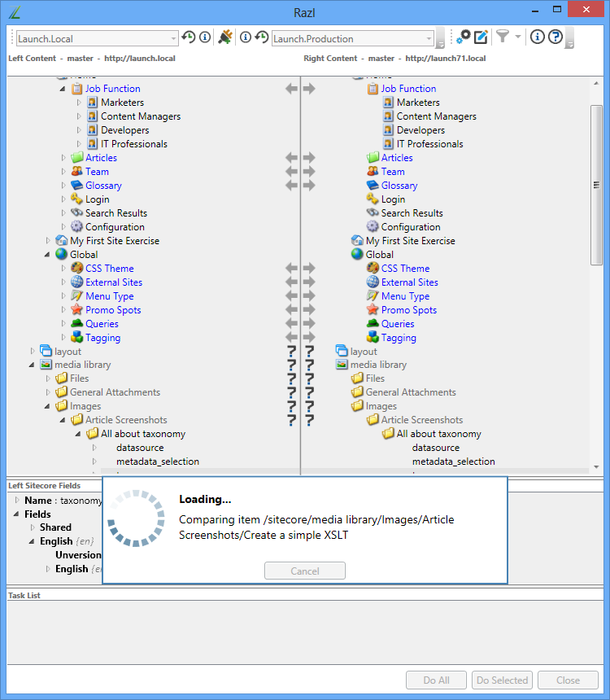The height and width of the screenshot is (700, 610).
Task: Click left-arrow on the Menu Type row
Action: coord(291,296)
